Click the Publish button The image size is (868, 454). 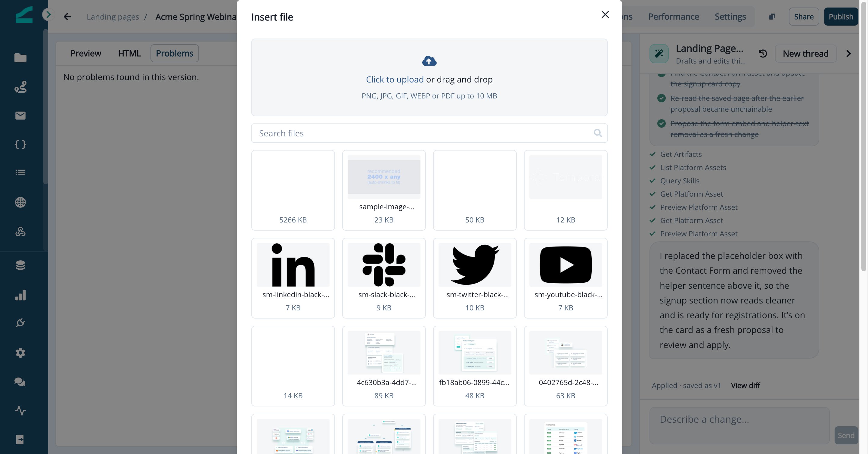[x=841, y=17]
